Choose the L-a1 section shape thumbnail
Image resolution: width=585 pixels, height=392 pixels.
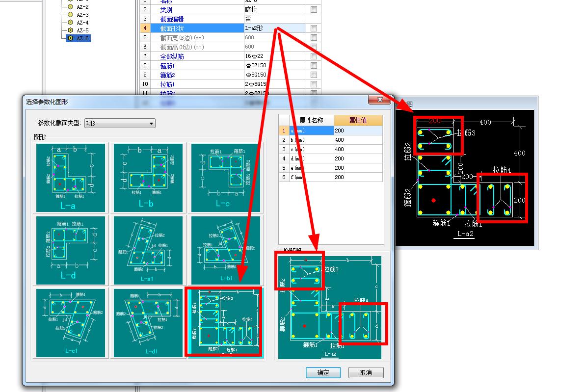tap(148, 250)
